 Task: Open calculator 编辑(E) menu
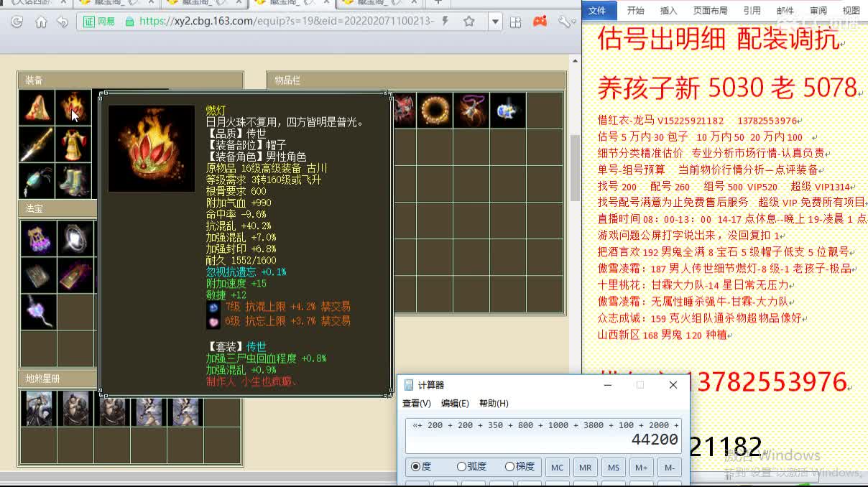(455, 404)
